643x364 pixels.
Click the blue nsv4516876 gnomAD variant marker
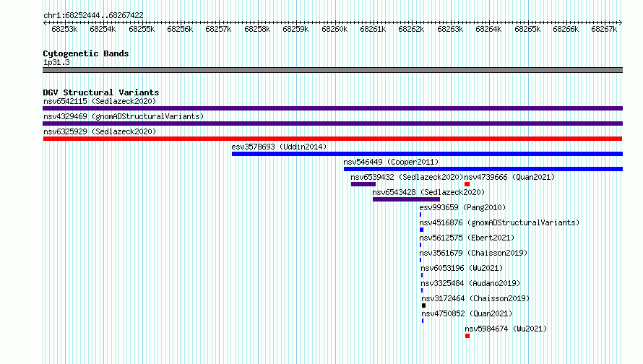[x=421, y=230]
